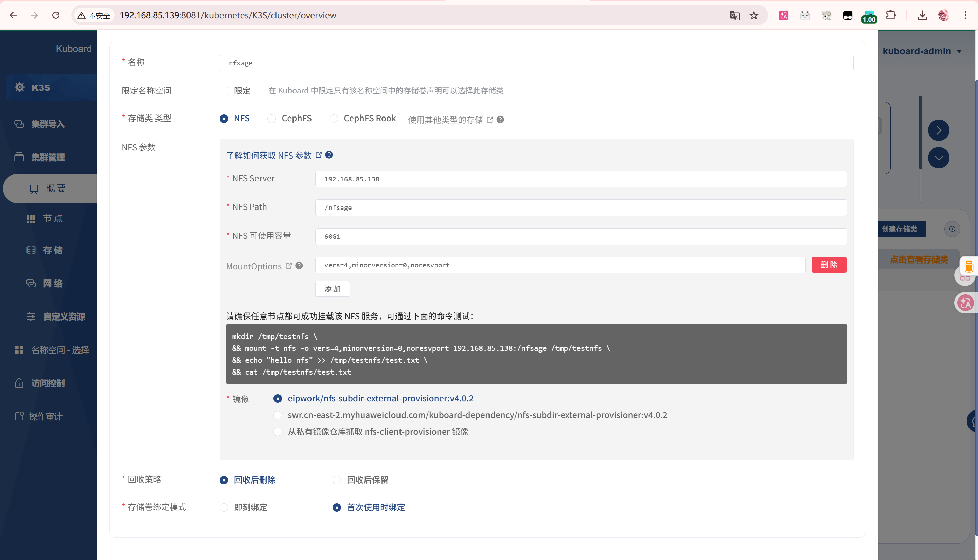Select 即刻绑定 volume binding mode
Image resolution: width=978 pixels, height=560 pixels.
[224, 508]
